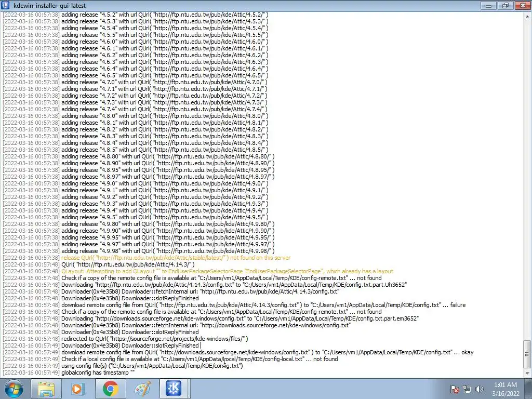Viewport: 532px width, 399px height.
Task: Select the 'adding release "4.8.80"' log line
Action: (139, 156)
